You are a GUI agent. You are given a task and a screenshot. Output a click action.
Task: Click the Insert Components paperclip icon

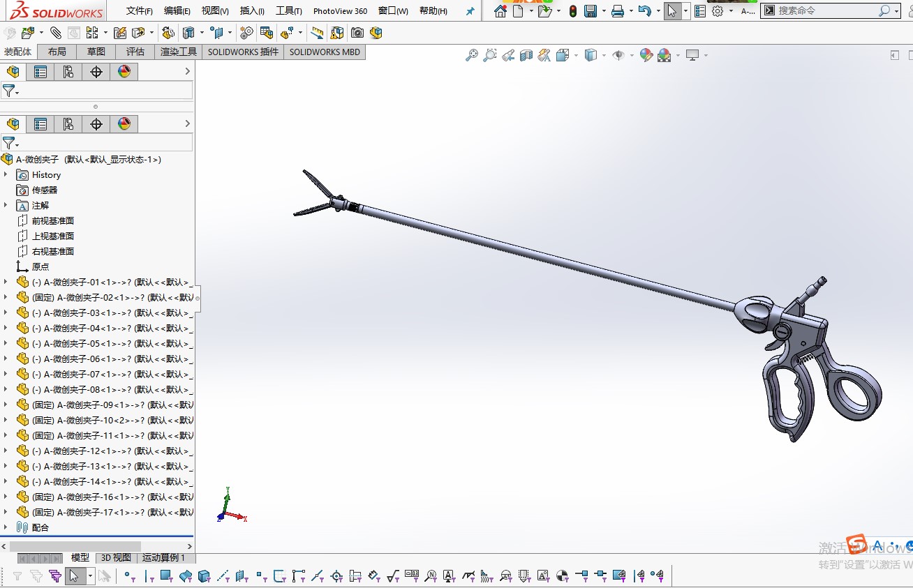tap(56, 33)
